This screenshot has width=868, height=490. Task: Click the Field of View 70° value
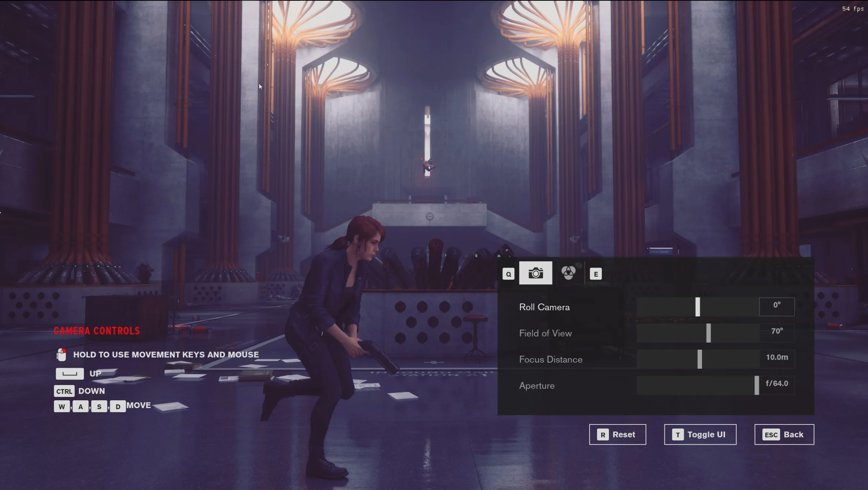tap(777, 331)
